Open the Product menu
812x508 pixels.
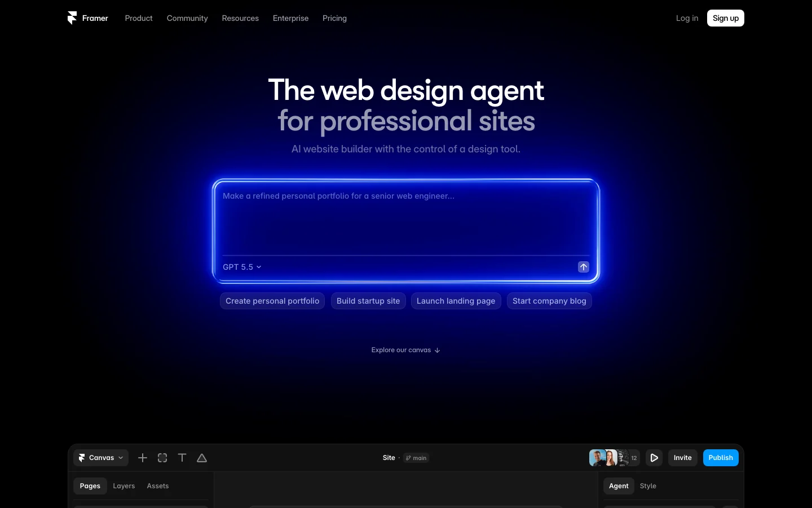click(x=139, y=18)
